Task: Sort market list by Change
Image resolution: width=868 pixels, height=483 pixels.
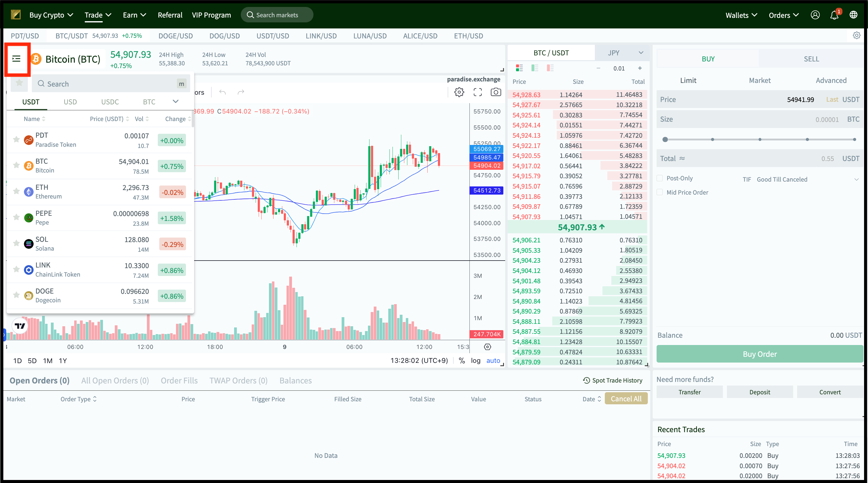Action: pos(178,119)
